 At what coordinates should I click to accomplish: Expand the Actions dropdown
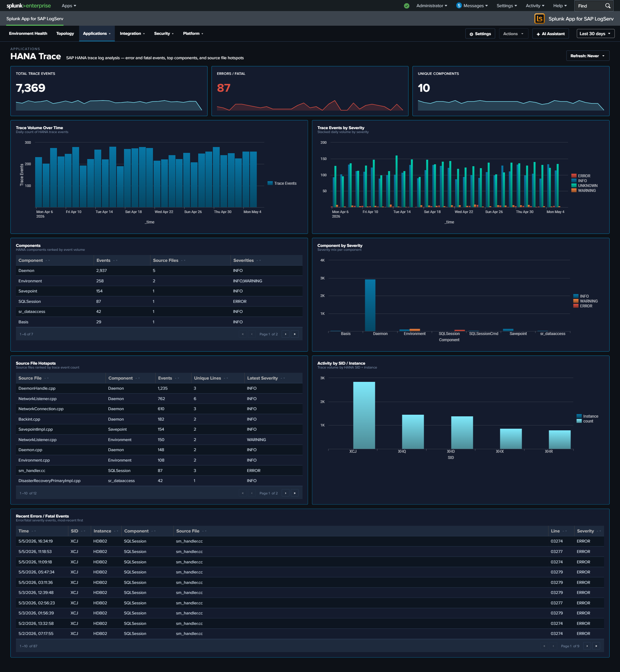(x=513, y=34)
